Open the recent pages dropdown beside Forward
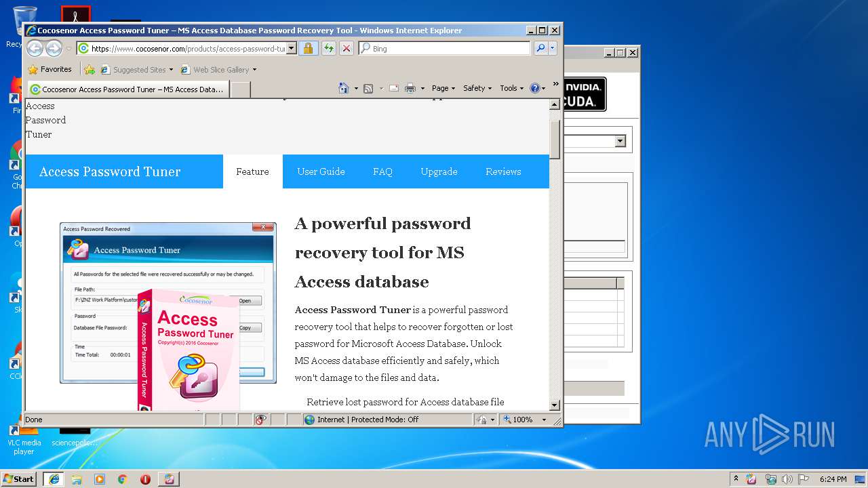The width and height of the screenshot is (868, 488). click(68, 49)
